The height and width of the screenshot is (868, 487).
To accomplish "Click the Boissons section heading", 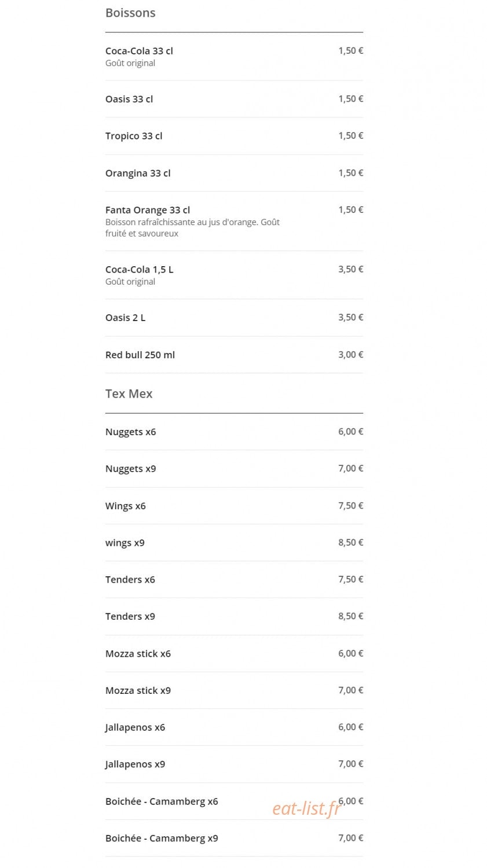I will (130, 13).
